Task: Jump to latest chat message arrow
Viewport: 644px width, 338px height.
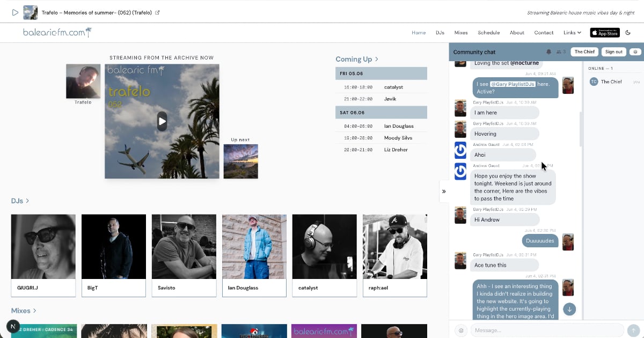Action: point(569,309)
